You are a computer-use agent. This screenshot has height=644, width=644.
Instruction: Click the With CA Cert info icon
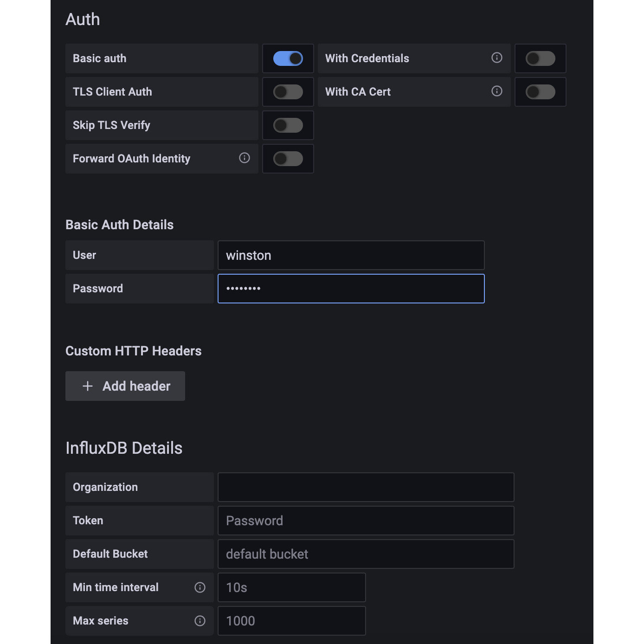[x=496, y=91]
